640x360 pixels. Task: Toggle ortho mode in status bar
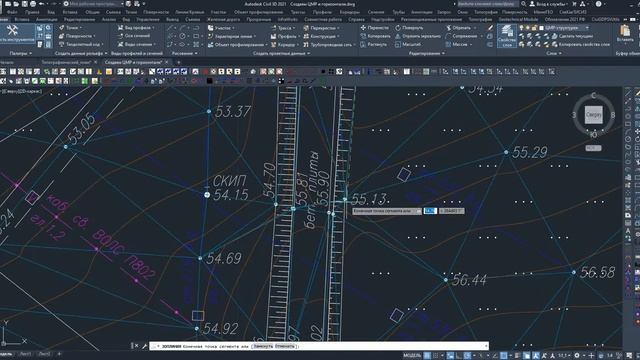click(459, 356)
